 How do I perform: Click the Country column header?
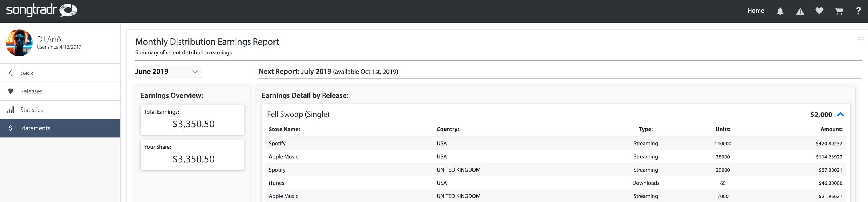click(448, 129)
